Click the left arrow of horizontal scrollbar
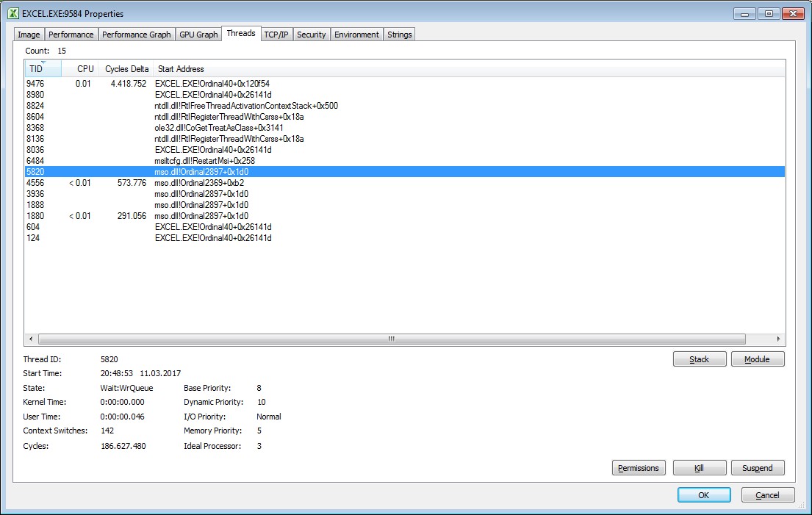 coord(31,339)
